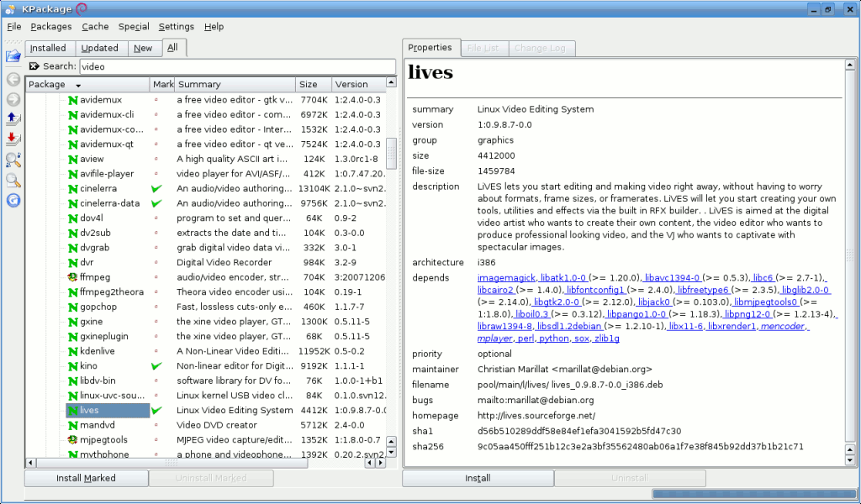The image size is (861, 504).
Task: Click the N icon next to libdv-bin
Action: (72, 381)
